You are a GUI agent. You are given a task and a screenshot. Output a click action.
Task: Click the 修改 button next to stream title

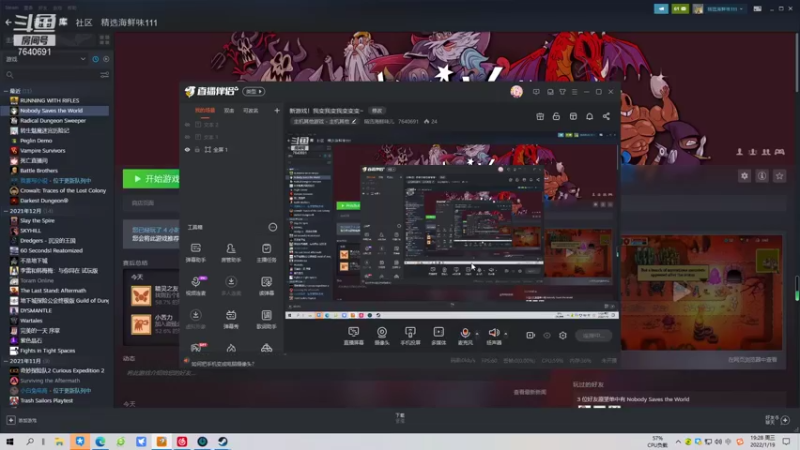click(377, 111)
